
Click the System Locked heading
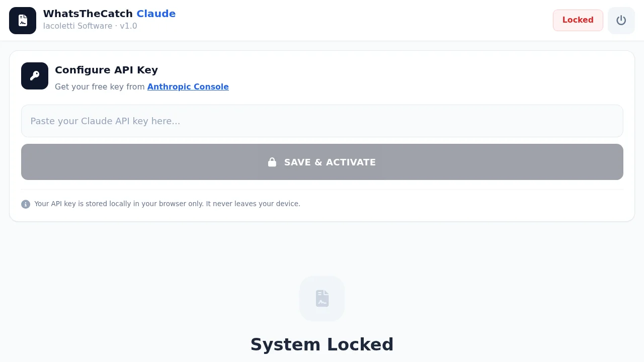click(x=322, y=344)
